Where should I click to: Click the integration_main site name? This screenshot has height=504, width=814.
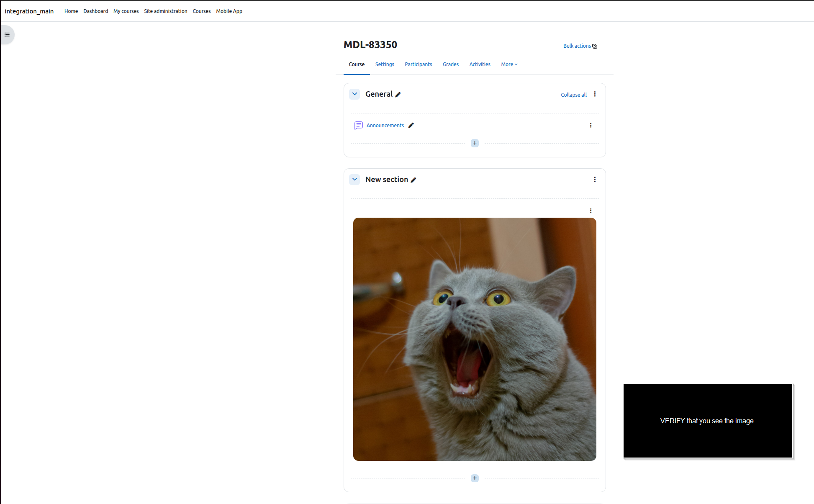[29, 11]
